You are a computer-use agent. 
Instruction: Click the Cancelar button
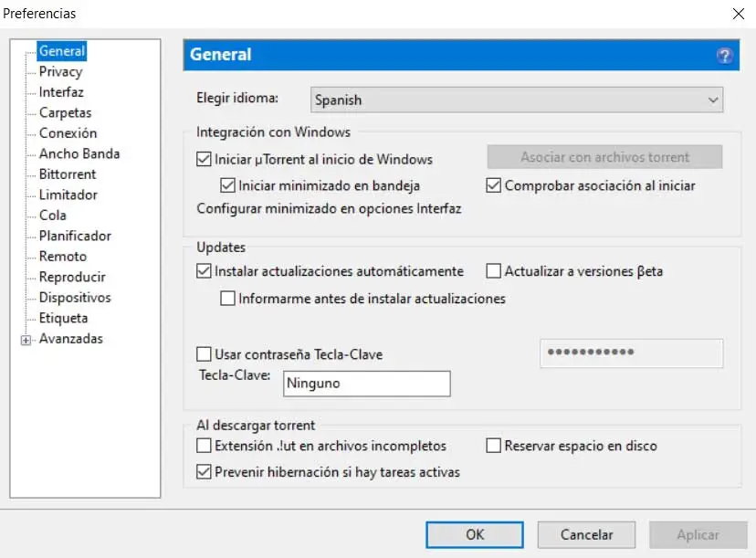coord(586,535)
